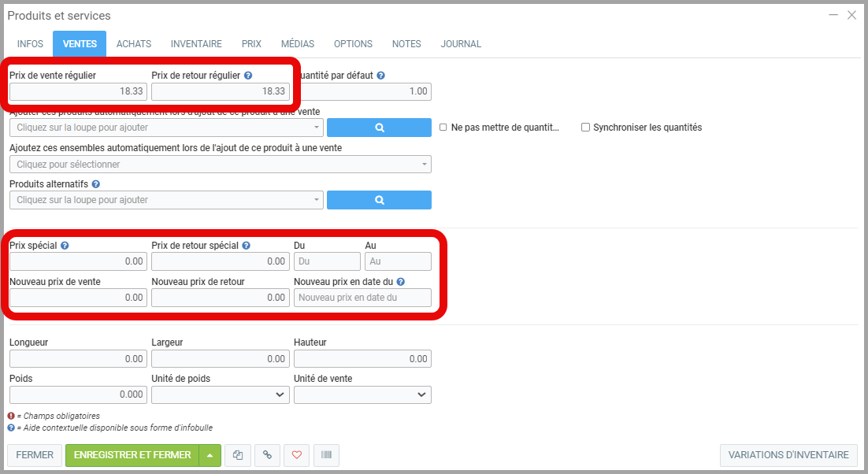Open the automatic ensembles selection dropdown

[220, 165]
